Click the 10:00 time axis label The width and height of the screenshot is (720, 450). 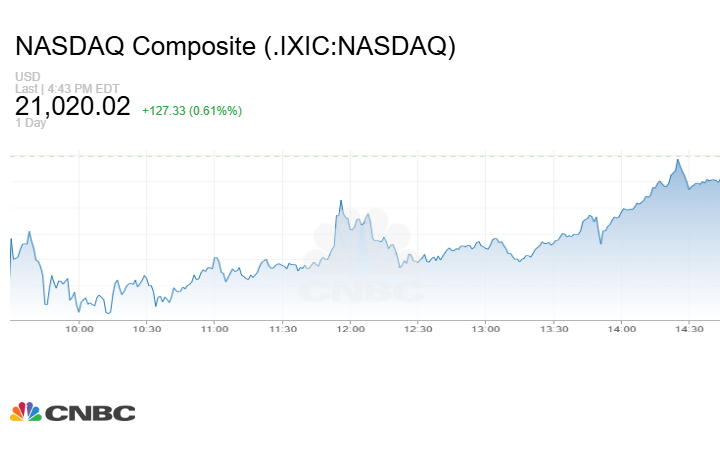click(79, 329)
